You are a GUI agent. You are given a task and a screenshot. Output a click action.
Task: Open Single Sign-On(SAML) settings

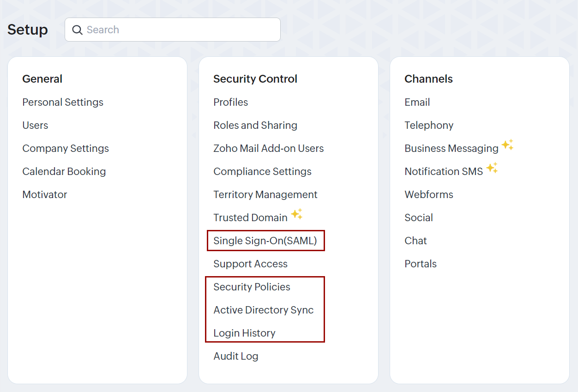coord(265,241)
